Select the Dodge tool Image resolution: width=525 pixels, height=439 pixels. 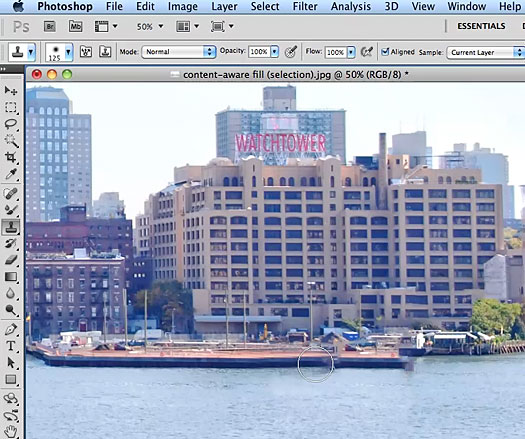pyautogui.click(x=11, y=310)
